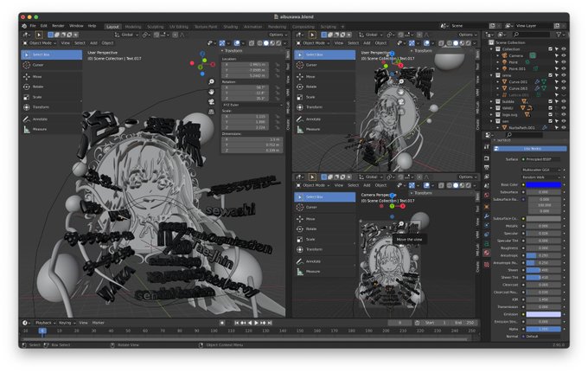Expand the bubble collection in outliner

point(491,101)
